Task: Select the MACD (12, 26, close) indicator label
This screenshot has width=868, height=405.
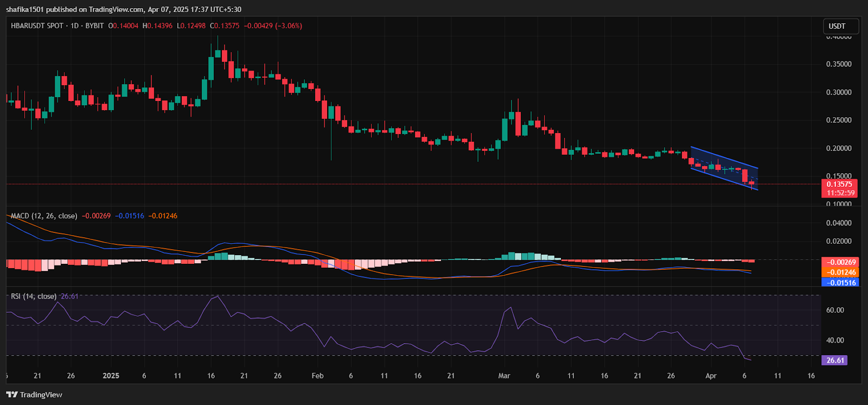Action: point(44,216)
